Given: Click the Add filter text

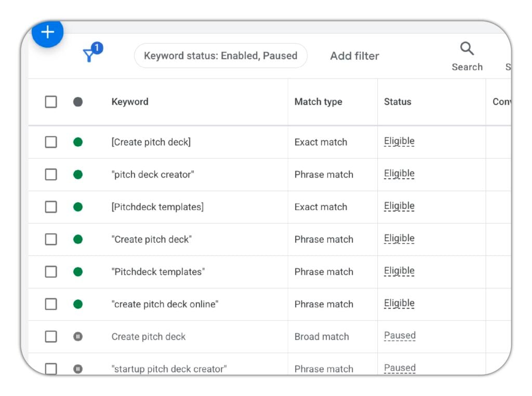Looking at the screenshot, I should coord(354,56).
